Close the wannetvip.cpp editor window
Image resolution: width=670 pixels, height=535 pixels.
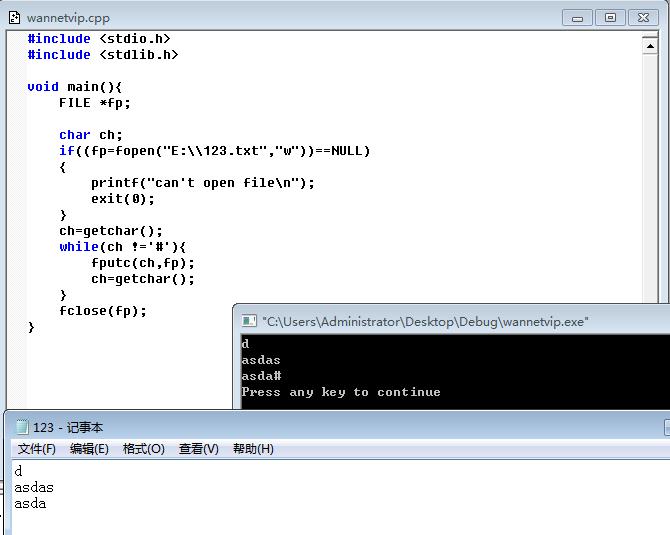pos(643,18)
